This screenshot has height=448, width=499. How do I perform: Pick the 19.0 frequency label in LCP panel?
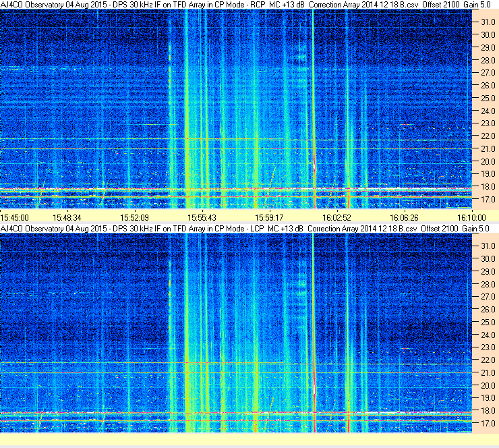pyautogui.click(x=488, y=397)
